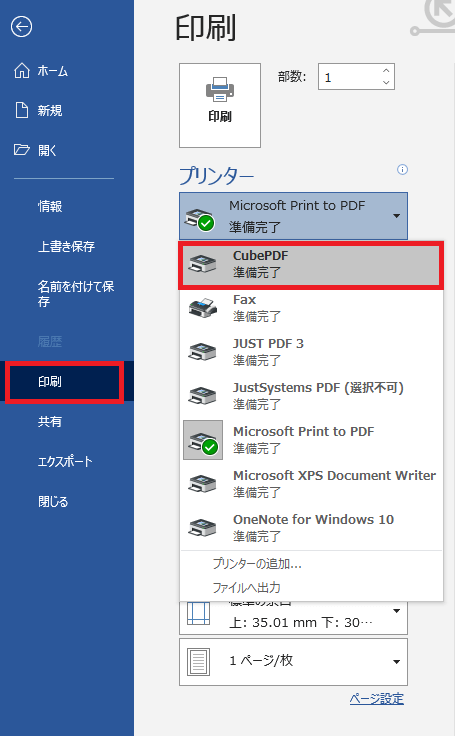This screenshot has width=455, height=736.
Task: Open the 新規 (New) page
Action: [x=39, y=111]
